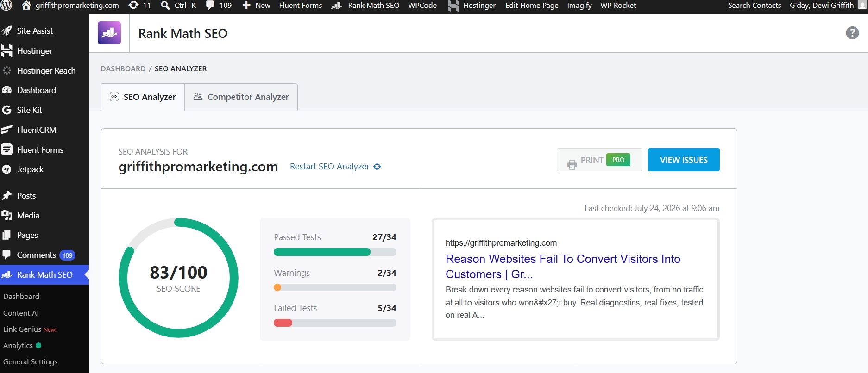
Task: Click the Hostinger Reach sidebar icon
Action: [x=7, y=71]
